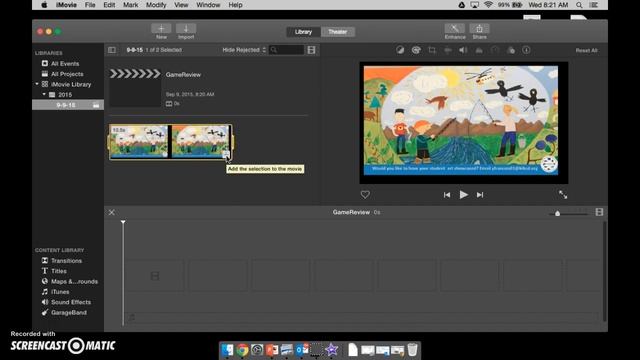Open Outlook from the Dock
The width and height of the screenshot is (640, 360).
click(302, 350)
